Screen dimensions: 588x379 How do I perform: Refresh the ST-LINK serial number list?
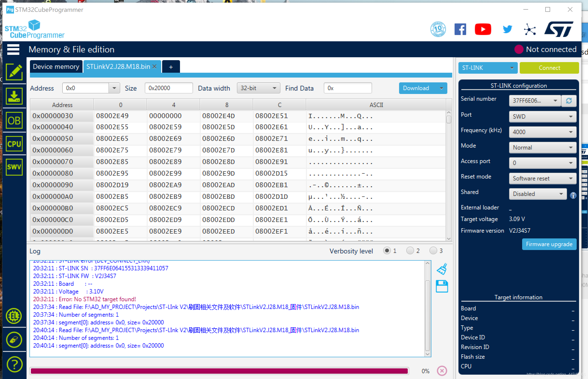coord(569,101)
